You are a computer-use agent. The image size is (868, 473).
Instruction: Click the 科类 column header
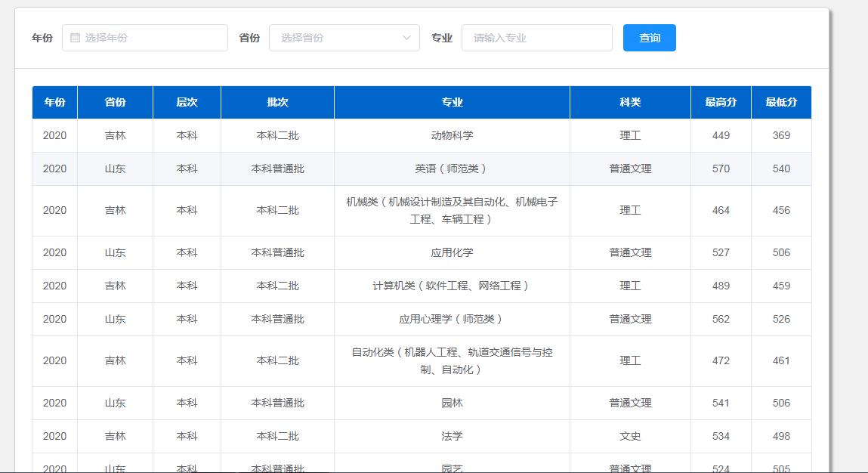[x=630, y=102]
